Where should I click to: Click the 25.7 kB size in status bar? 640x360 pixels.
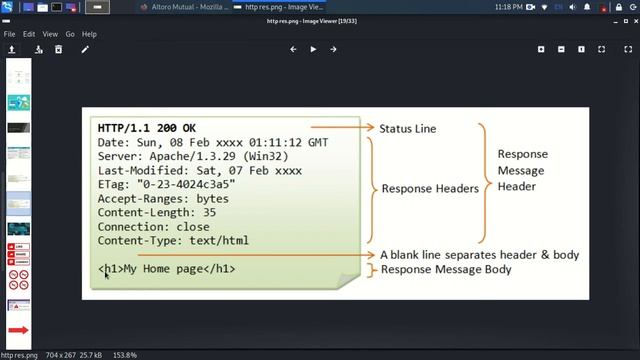92,356
